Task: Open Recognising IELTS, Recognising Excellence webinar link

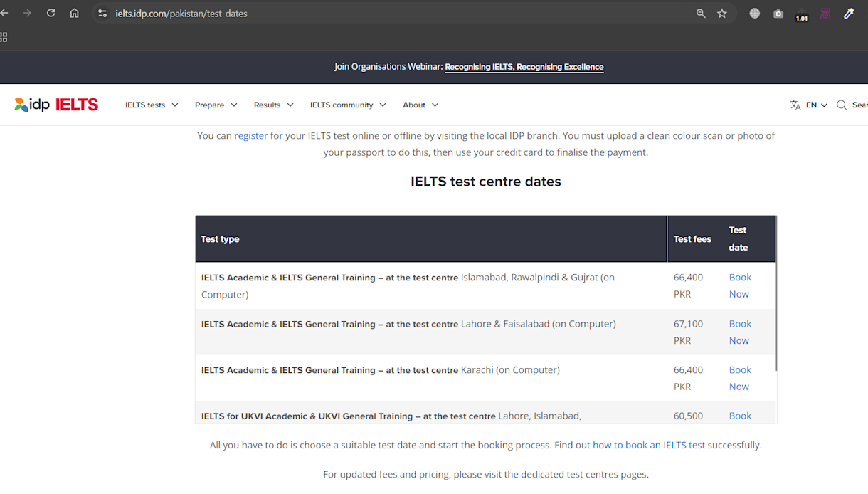Action: click(524, 67)
